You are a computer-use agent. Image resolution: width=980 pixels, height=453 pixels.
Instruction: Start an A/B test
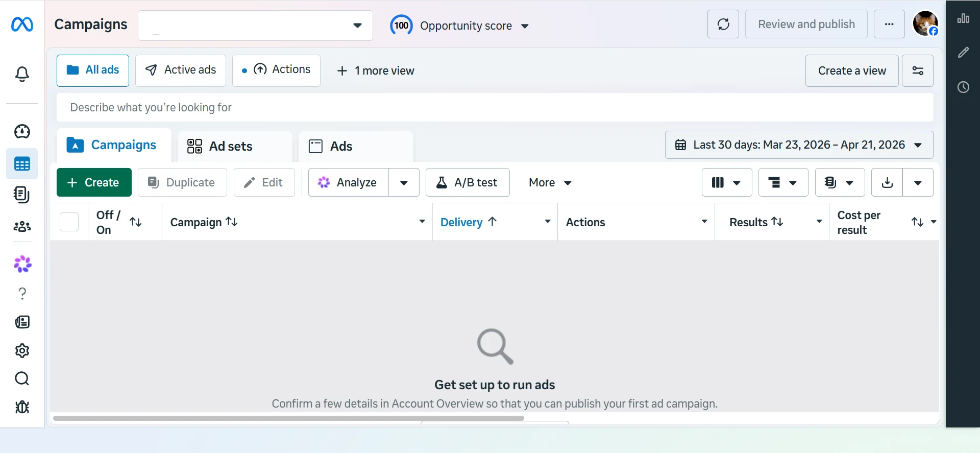point(468,182)
